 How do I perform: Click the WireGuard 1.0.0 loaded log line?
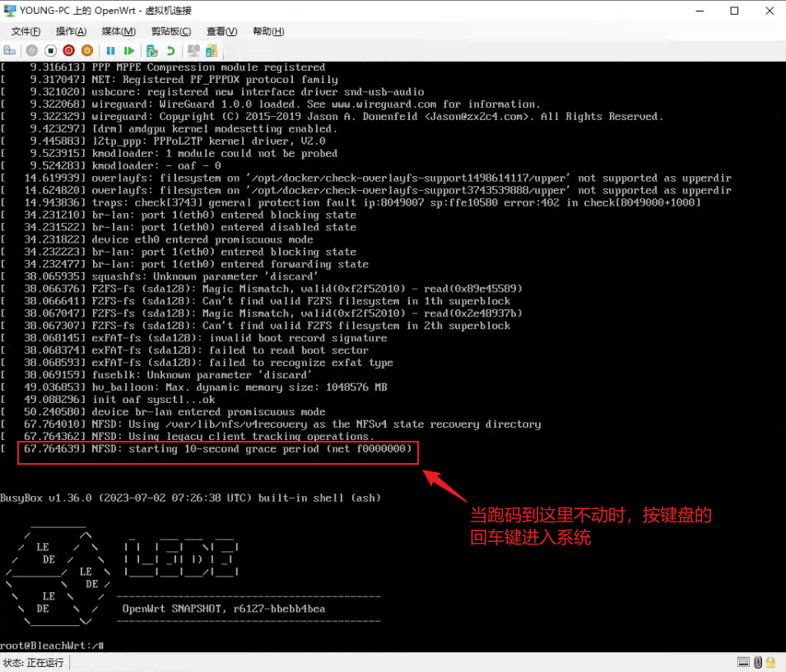(271, 104)
